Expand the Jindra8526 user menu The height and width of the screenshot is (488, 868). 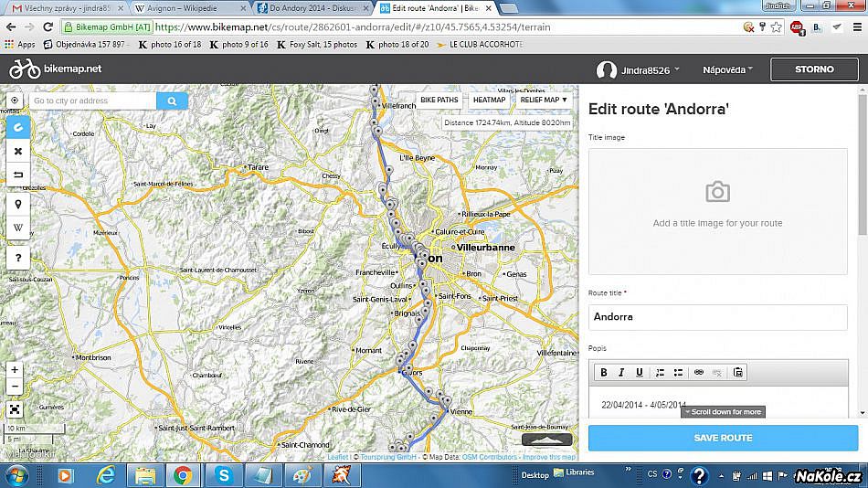tap(637, 69)
